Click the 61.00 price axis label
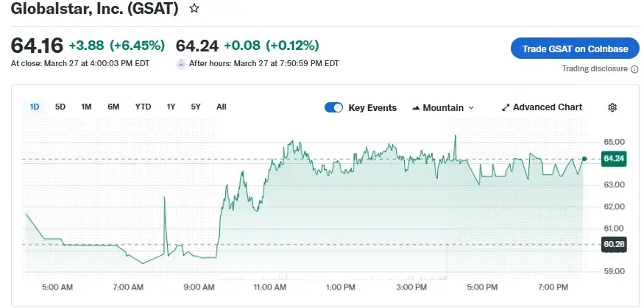The height and width of the screenshot is (308, 644). pyautogui.click(x=614, y=228)
